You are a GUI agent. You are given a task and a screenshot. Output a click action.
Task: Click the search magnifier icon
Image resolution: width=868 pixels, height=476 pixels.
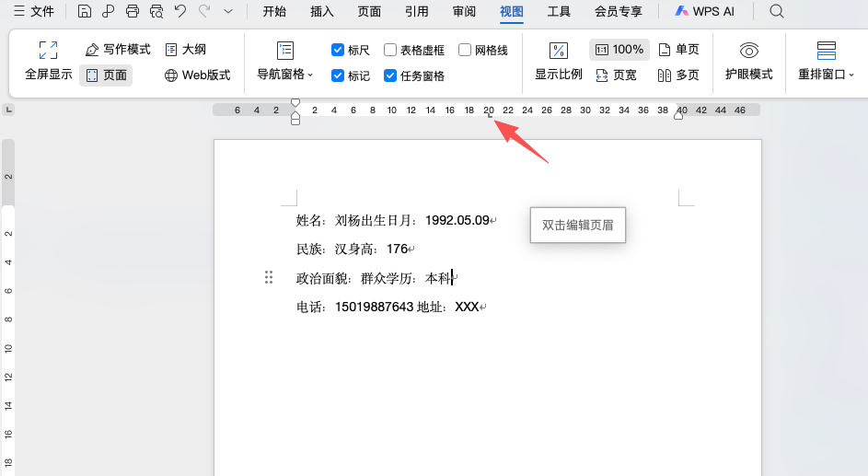tap(777, 11)
